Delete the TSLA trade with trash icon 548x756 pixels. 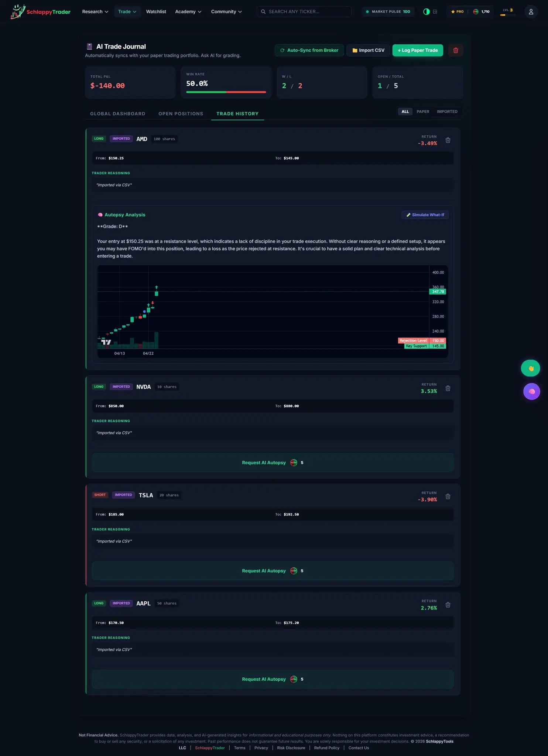[x=448, y=496]
